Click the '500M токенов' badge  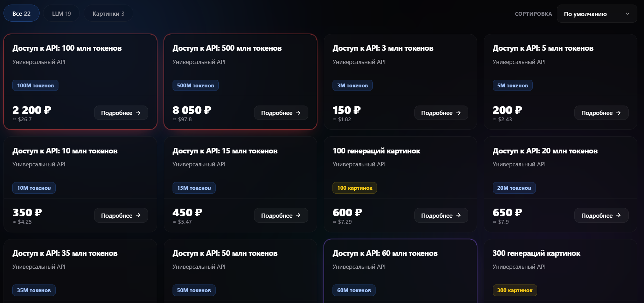tap(195, 85)
